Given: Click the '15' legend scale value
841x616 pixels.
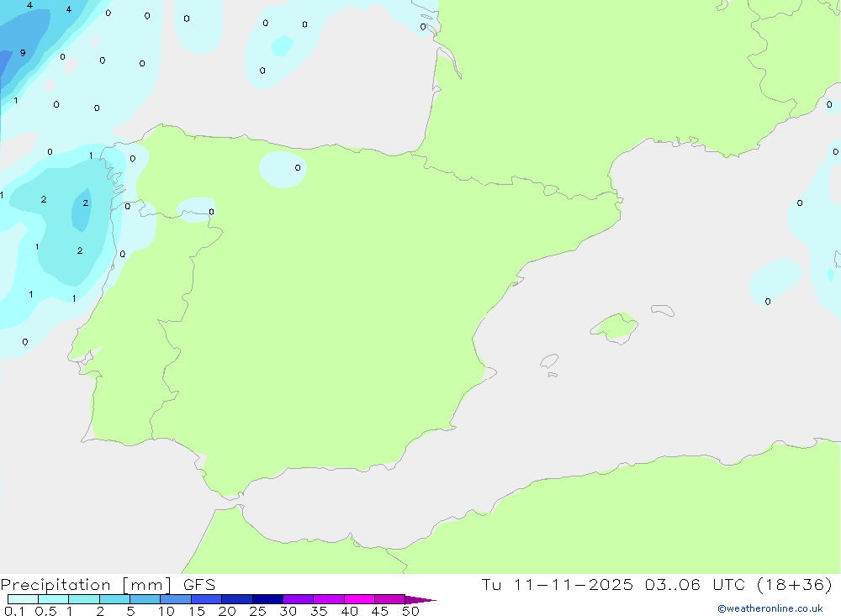Looking at the screenshot, I should pyautogui.click(x=197, y=611).
